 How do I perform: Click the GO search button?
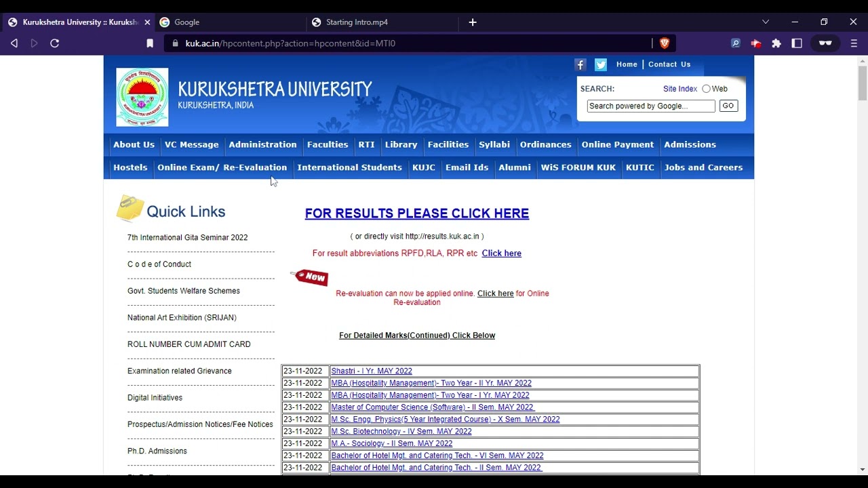(x=728, y=106)
